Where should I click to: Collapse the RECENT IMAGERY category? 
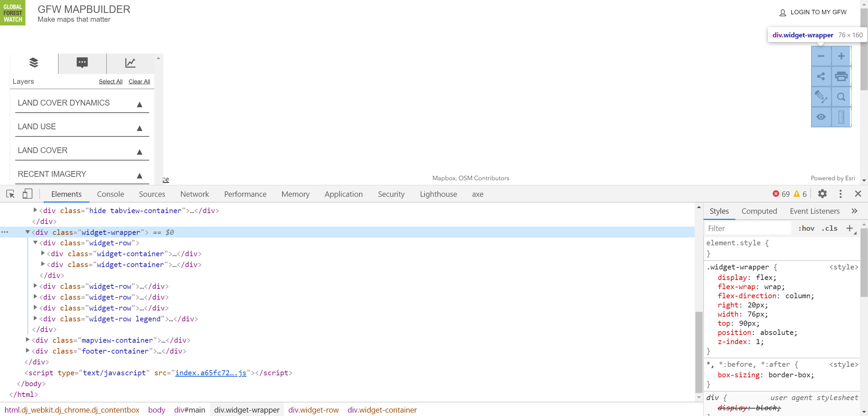(139, 175)
